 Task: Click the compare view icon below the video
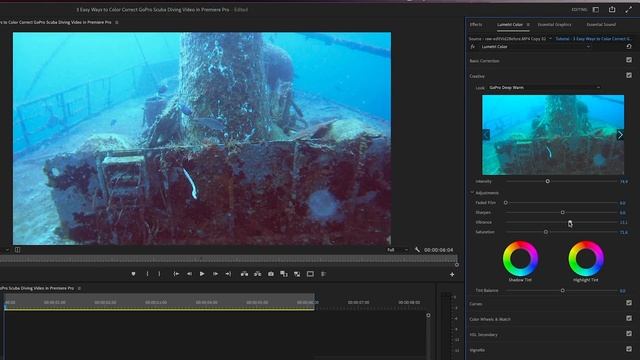18,250
